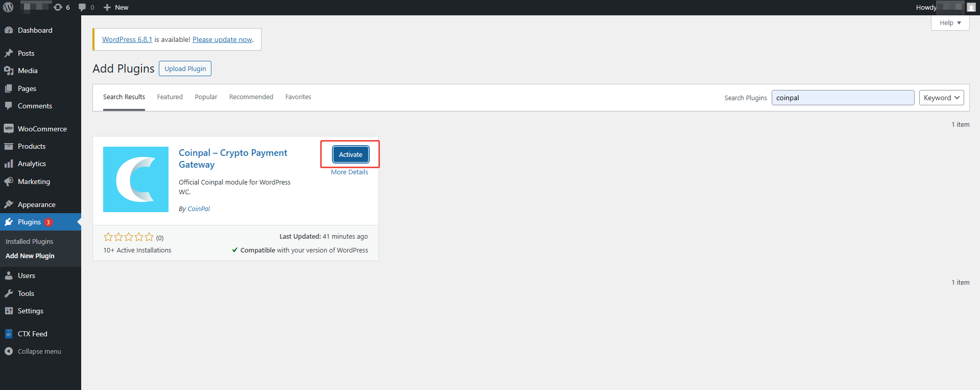Click the Coinpal plugin logo thumbnail
Image resolution: width=980 pixels, height=390 pixels.
click(136, 179)
